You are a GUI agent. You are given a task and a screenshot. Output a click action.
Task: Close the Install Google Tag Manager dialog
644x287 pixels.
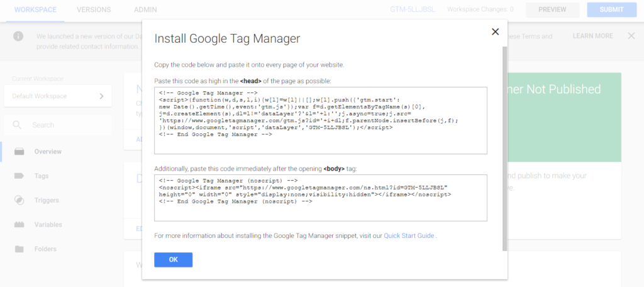pyautogui.click(x=496, y=31)
